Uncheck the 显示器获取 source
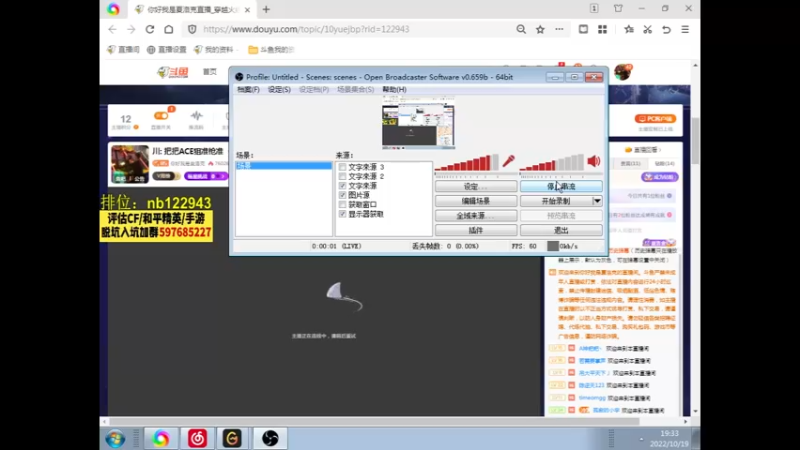 tap(342, 214)
